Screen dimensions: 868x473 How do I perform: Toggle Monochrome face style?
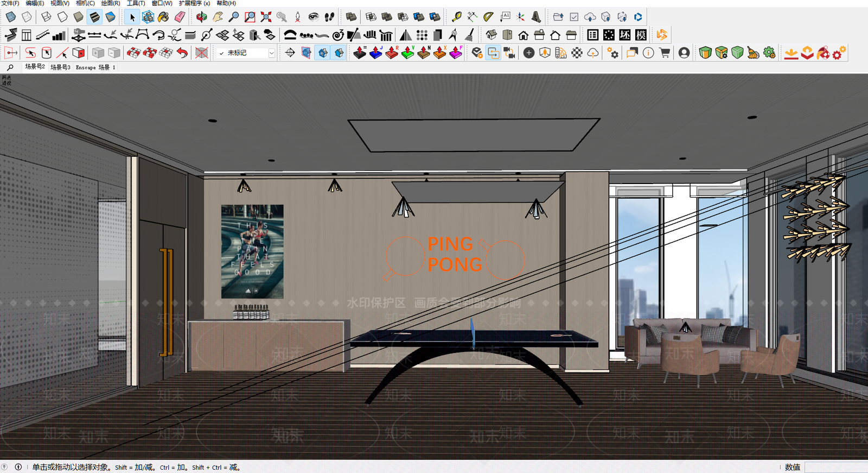pos(110,17)
